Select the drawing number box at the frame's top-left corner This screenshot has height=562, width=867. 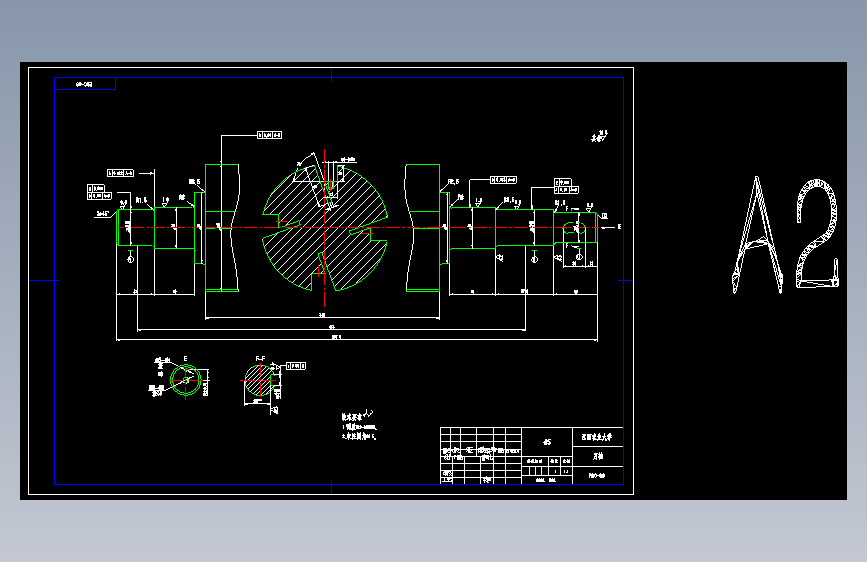[85, 84]
